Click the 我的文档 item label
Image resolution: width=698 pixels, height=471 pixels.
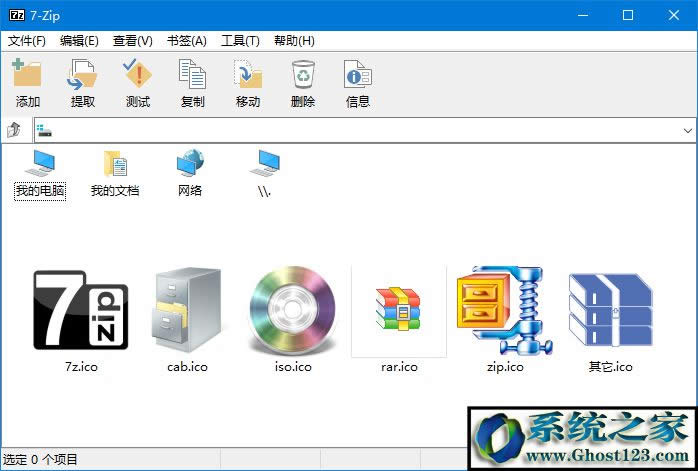coord(115,191)
